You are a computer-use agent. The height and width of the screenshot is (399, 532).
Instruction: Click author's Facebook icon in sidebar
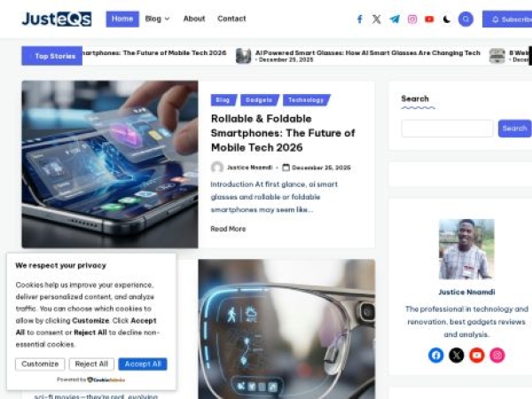[x=436, y=356]
